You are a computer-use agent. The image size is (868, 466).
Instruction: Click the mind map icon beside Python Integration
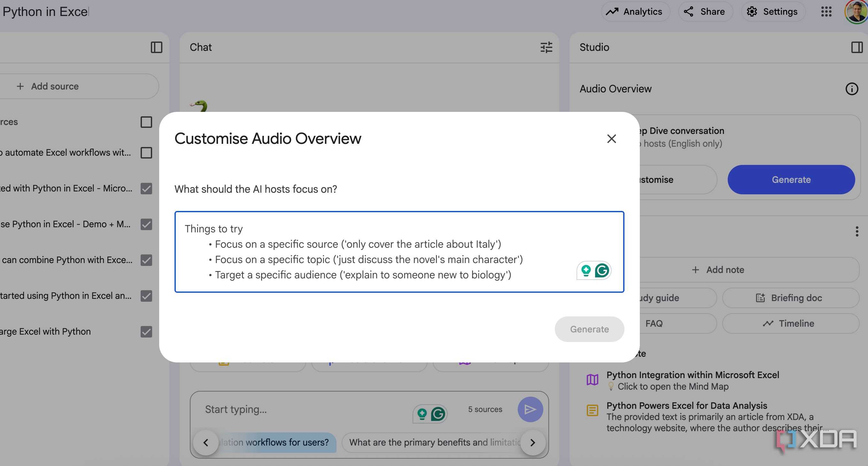click(592, 379)
